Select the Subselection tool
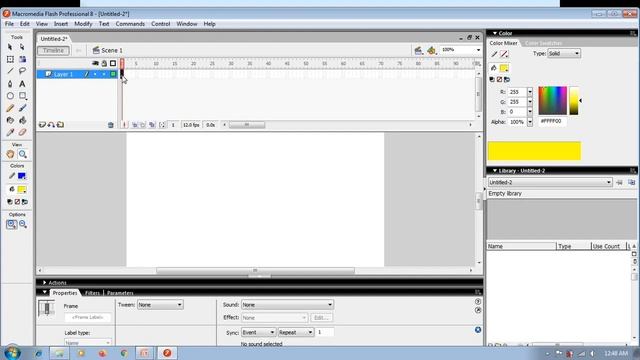This screenshot has width=640, height=360. point(22,47)
